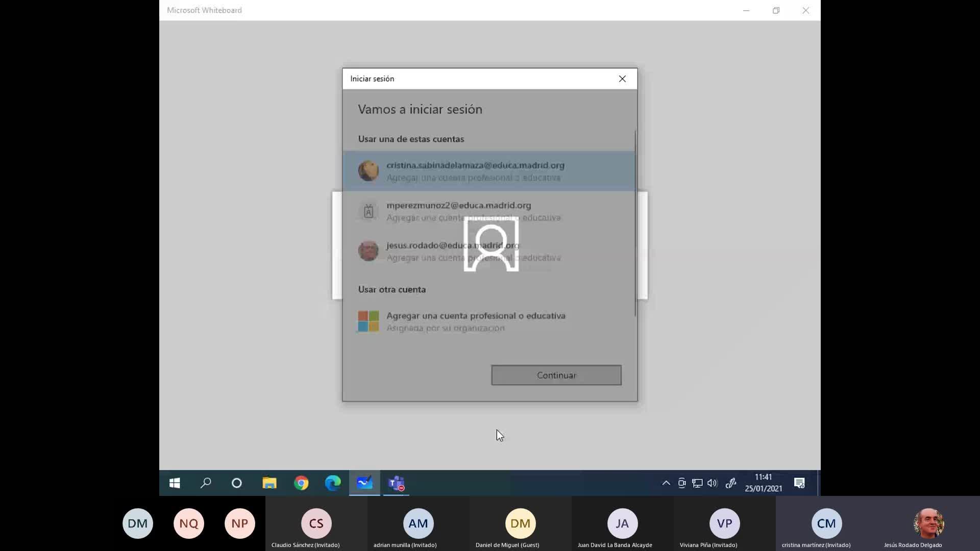Click the volume speaker tray icon
Screen dimensions: 980x551
713,483
